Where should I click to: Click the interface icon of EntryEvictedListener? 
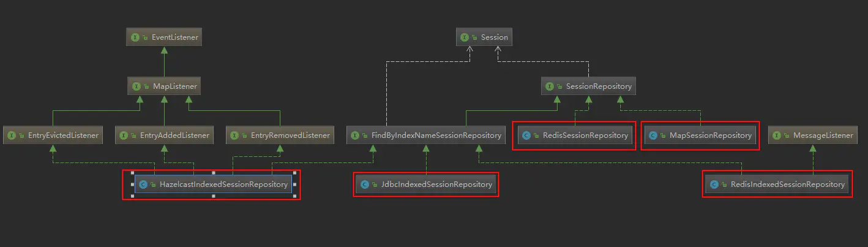(x=12, y=135)
